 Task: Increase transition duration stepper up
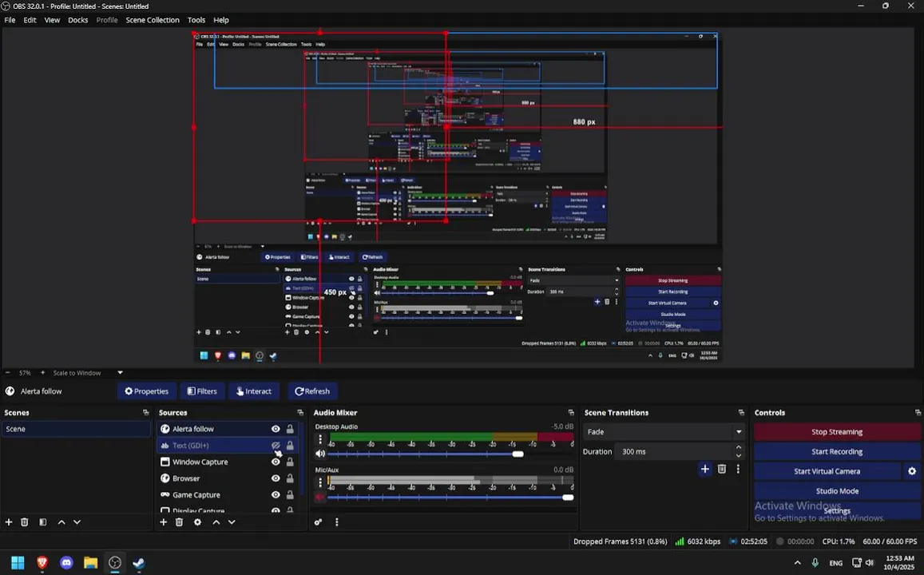pos(739,448)
